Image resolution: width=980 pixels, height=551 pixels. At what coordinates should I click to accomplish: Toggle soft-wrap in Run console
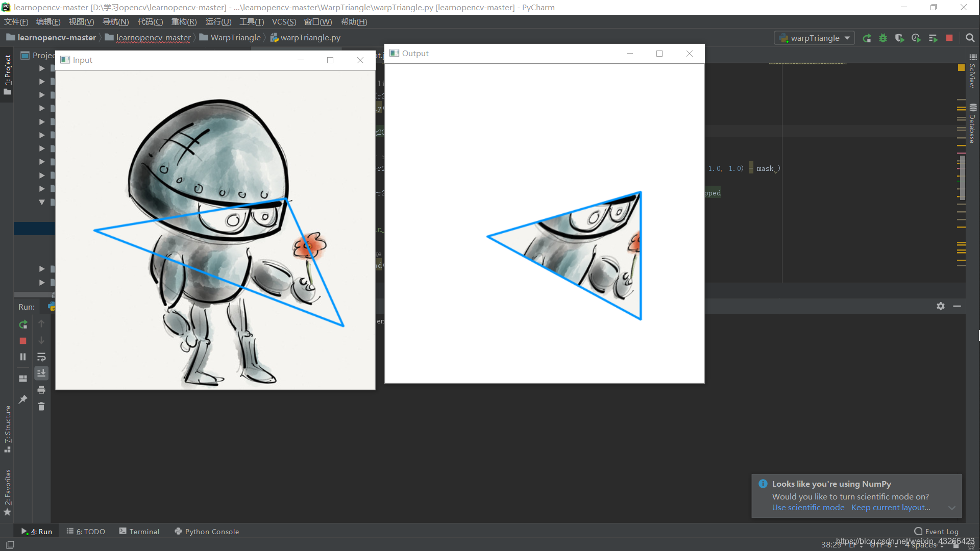pyautogui.click(x=41, y=357)
